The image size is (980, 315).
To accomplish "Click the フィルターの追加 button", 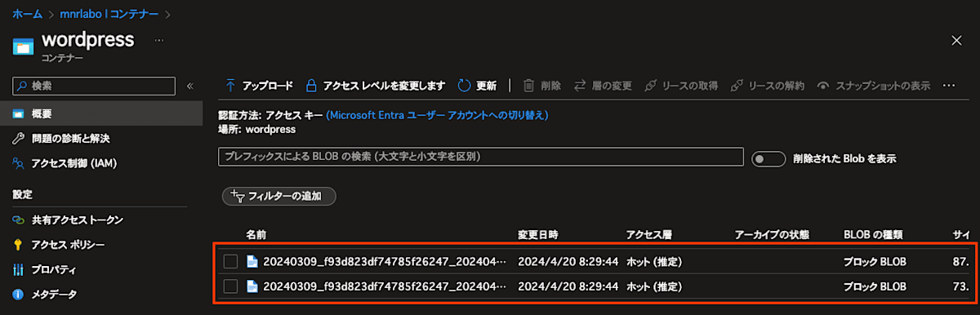I will coord(278,196).
